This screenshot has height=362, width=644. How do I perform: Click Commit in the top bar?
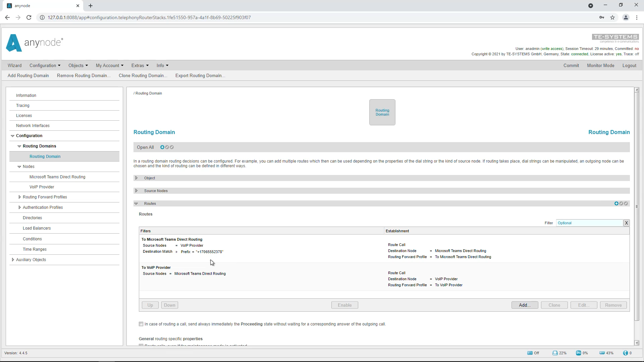point(571,65)
